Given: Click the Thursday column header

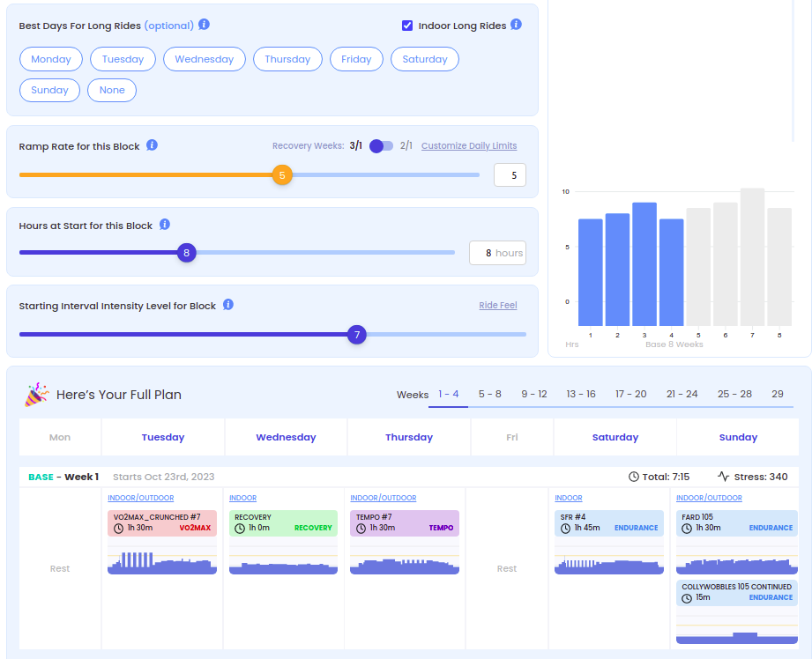Looking at the screenshot, I should pyautogui.click(x=409, y=438).
